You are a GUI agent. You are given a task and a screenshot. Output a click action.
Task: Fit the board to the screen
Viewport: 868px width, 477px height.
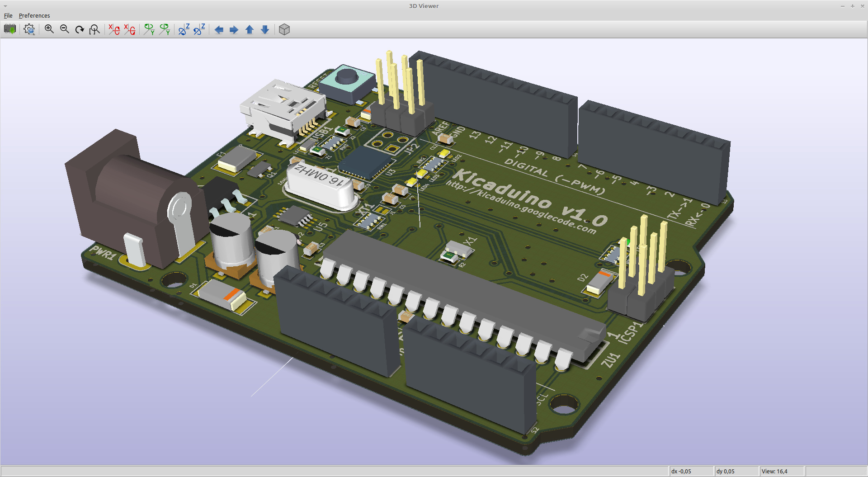[95, 29]
